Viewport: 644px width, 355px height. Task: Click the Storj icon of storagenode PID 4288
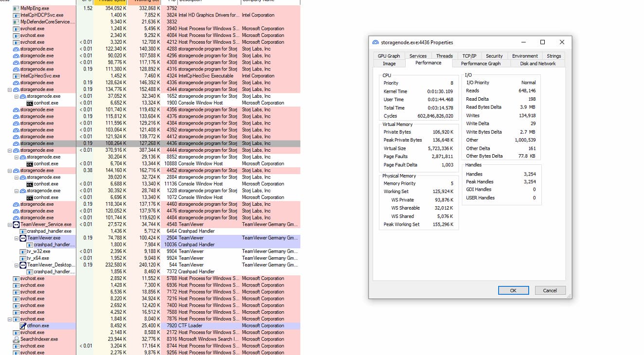(x=16, y=49)
